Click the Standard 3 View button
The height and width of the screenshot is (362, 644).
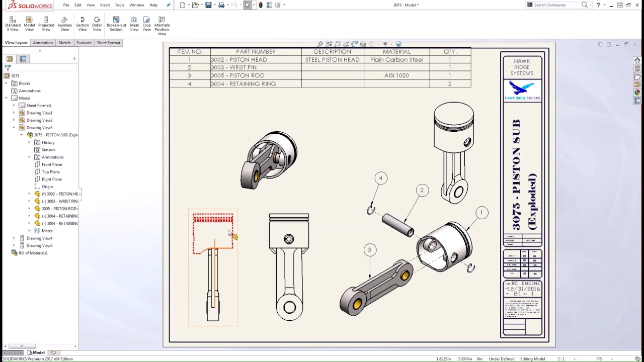(12, 22)
